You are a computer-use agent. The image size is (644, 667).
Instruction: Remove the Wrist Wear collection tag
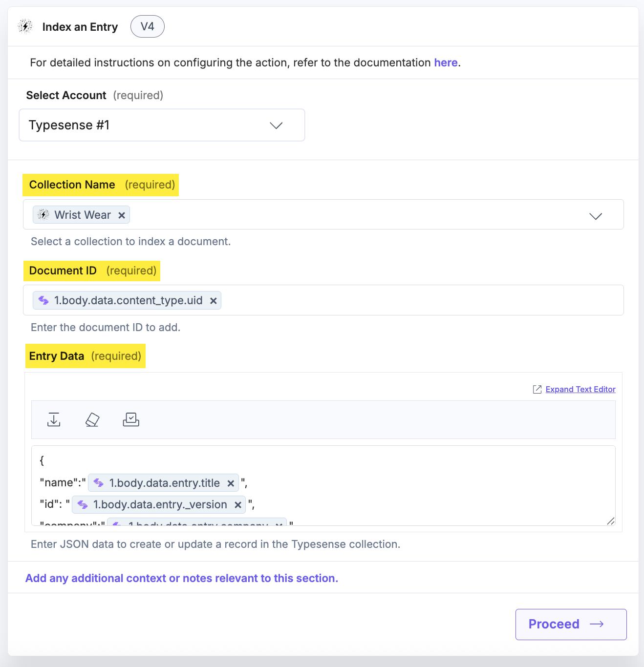click(122, 215)
